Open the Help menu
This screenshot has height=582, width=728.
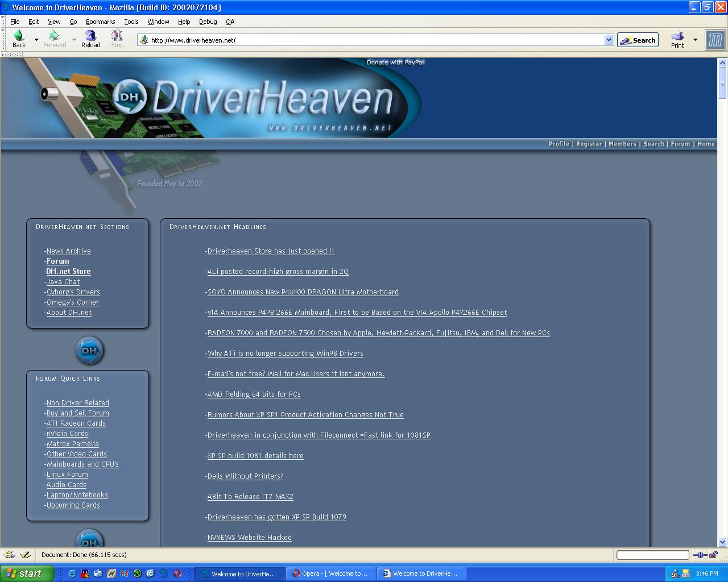coord(184,22)
